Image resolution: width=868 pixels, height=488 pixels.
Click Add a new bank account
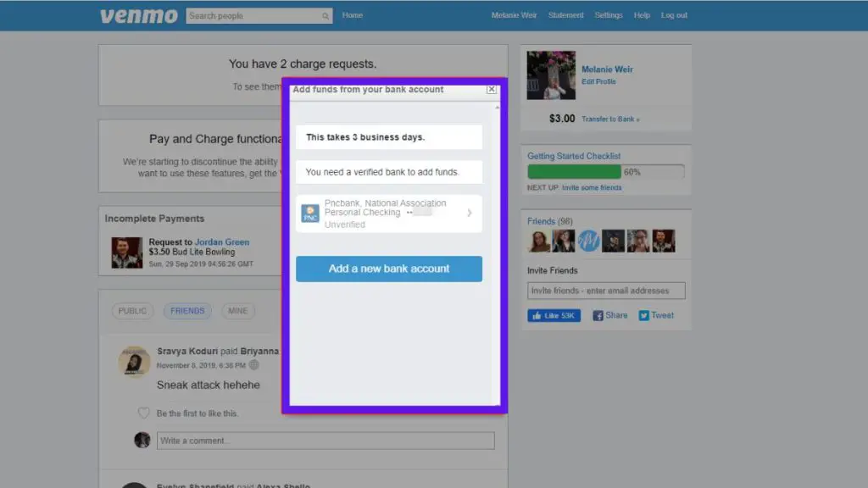click(x=388, y=269)
